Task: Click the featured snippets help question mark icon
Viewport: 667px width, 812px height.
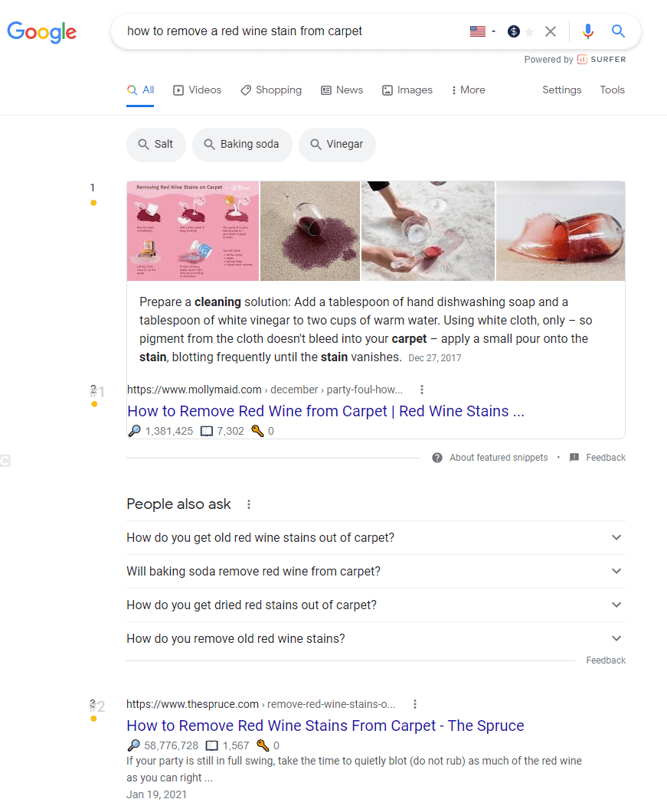Action: pyautogui.click(x=436, y=458)
